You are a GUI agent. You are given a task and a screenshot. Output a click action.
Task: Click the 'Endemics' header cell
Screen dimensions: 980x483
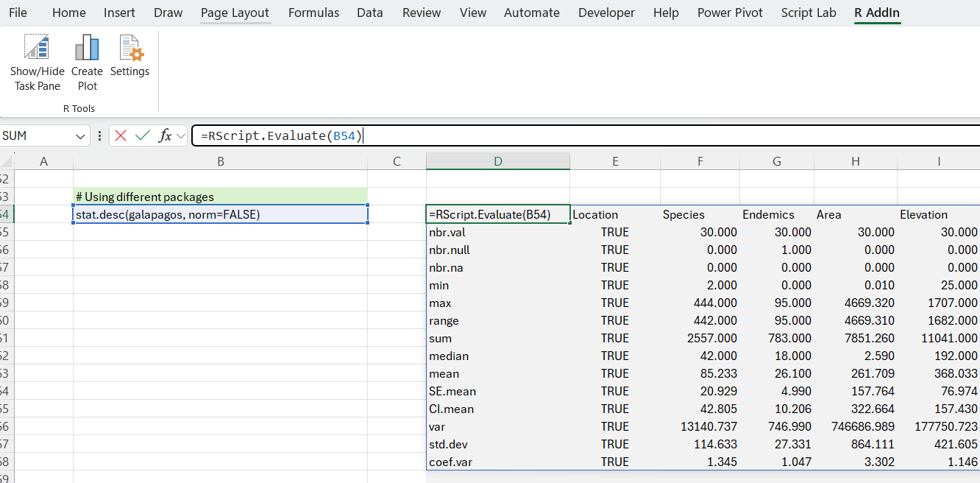tap(777, 214)
